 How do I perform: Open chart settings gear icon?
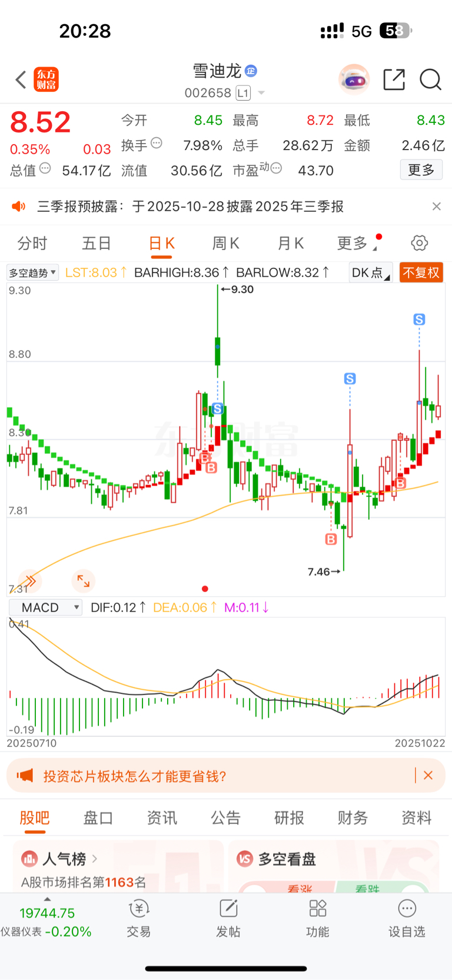click(x=419, y=243)
